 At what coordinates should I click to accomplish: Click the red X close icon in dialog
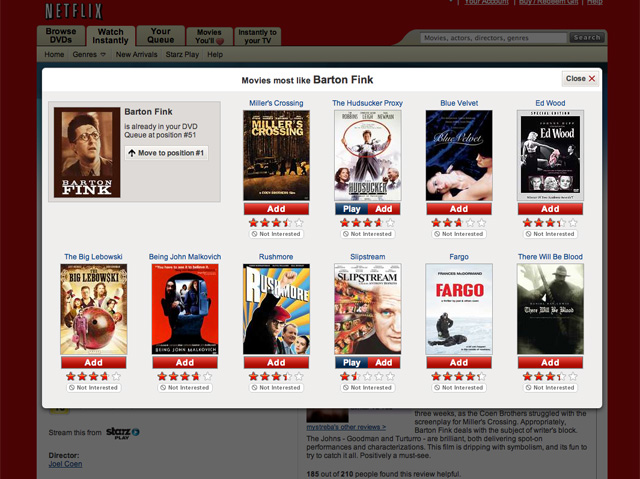pyautogui.click(x=592, y=79)
